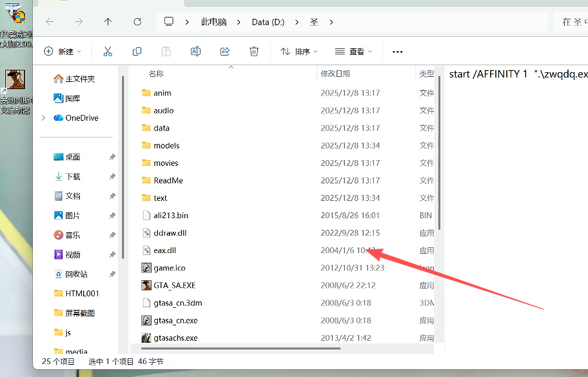588x377 pixels.
Task: Open the 新建 new item menu
Action: (x=62, y=52)
